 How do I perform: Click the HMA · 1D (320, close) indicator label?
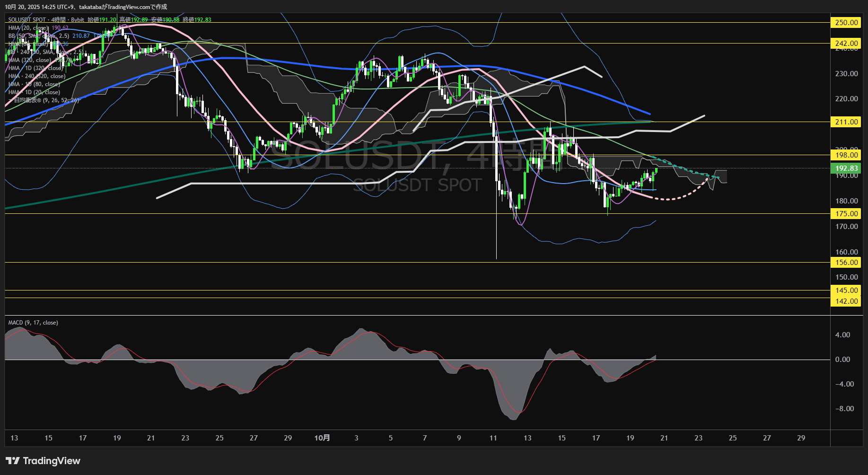[x=35, y=68]
